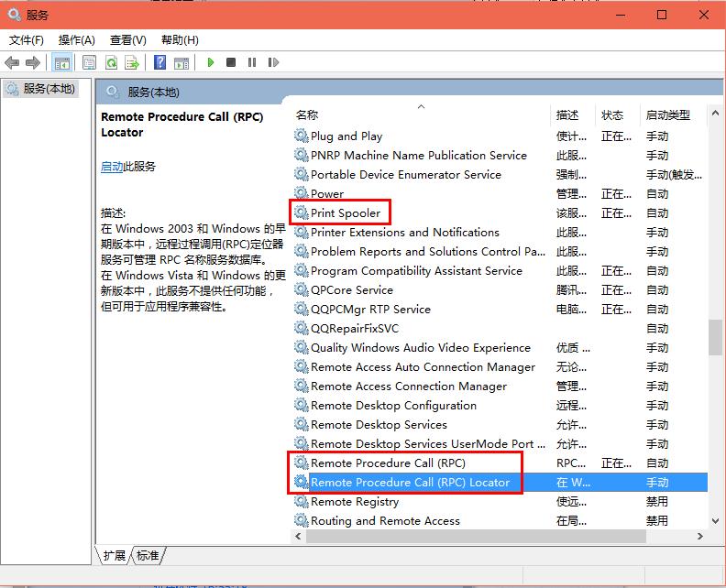Open the 操作(A) menu
726x588 pixels.
coord(77,40)
